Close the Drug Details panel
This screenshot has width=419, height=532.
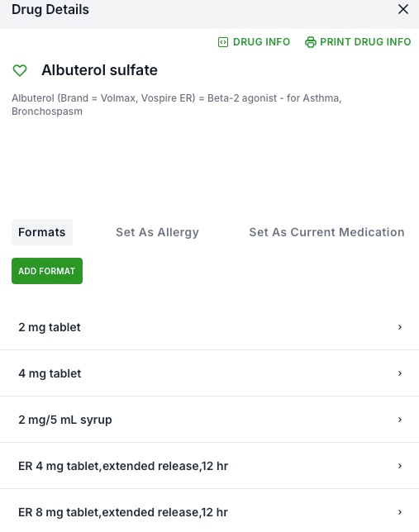[x=403, y=9]
